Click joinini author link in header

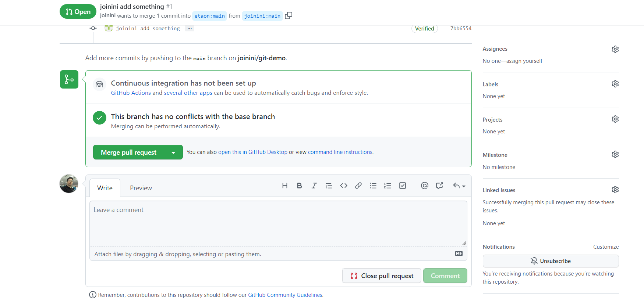coord(108,15)
